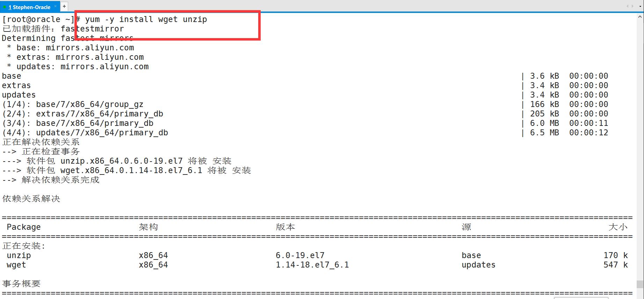Click the 'yum -y install wget unzip' command
644x299 pixels.
146,19
